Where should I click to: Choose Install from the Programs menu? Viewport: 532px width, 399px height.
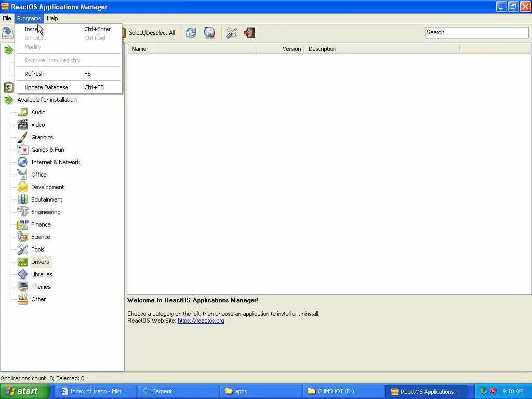[x=68, y=29]
